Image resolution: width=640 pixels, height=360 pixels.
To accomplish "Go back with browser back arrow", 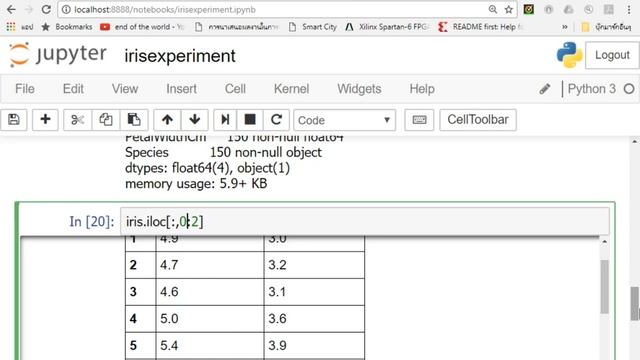I will 11,9.
